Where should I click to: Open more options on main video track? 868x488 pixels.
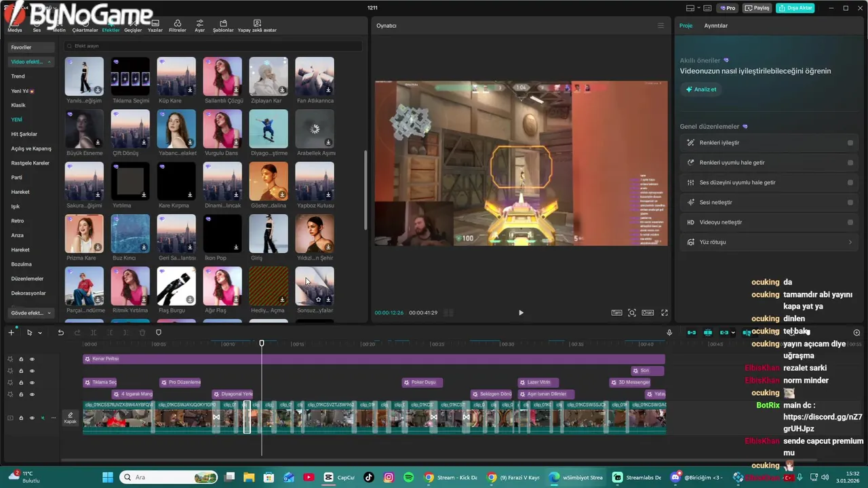(x=53, y=418)
